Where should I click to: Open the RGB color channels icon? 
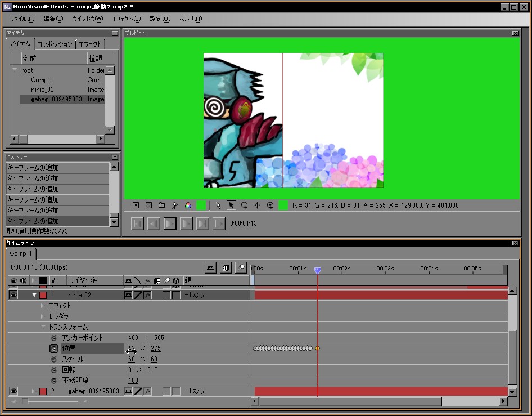pyautogui.click(x=188, y=205)
